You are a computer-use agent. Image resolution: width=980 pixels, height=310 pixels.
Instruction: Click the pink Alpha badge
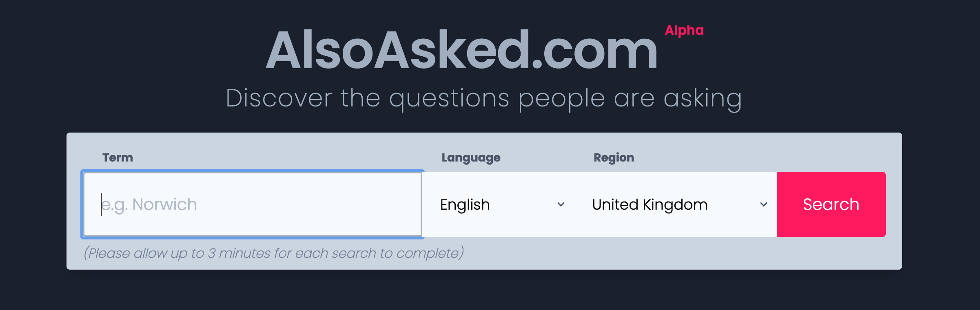click(684, 31)
